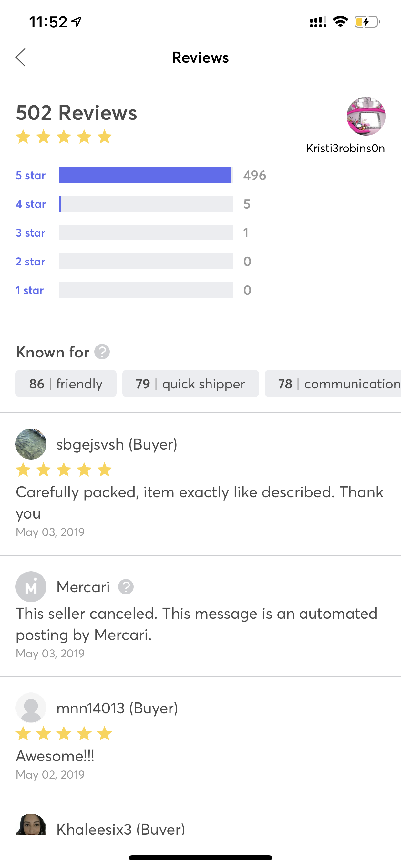
Task: Show the 2 star reviews
Action: coord(31,262)
